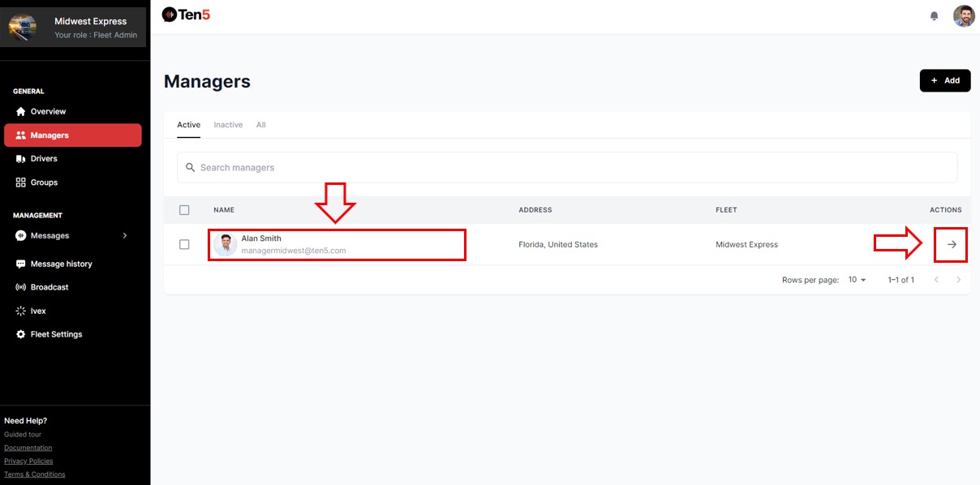Screen dimensions: 980x485
Task: Click the notification bell icon
Action: (934, 16)
